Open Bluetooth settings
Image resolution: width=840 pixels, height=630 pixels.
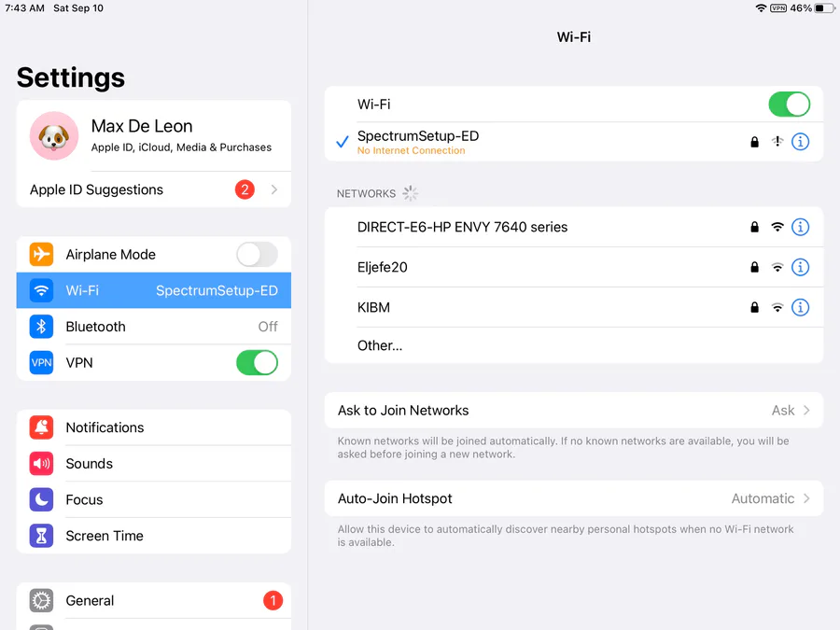coord(154,327)
